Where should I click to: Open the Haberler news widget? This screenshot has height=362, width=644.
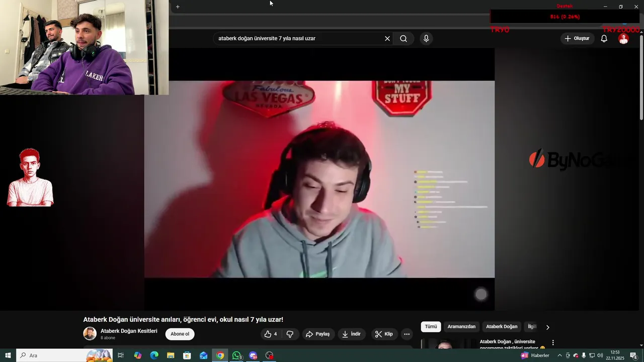(x=535, y=355)
